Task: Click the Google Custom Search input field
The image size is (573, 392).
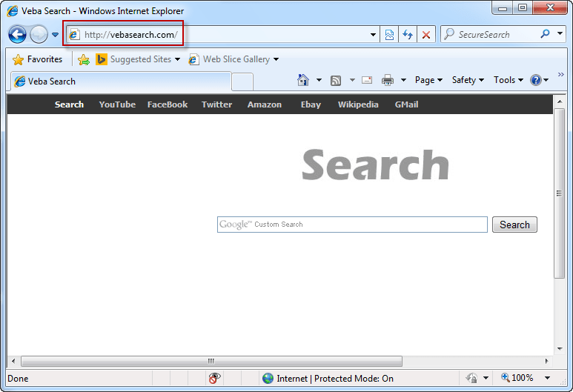Action: point(352,225)
